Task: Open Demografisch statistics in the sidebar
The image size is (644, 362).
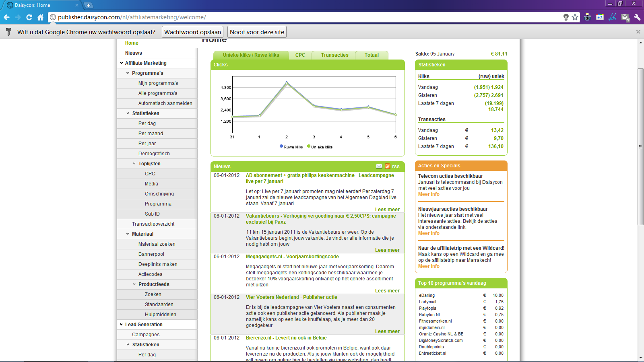Action: tap(154, 154)
